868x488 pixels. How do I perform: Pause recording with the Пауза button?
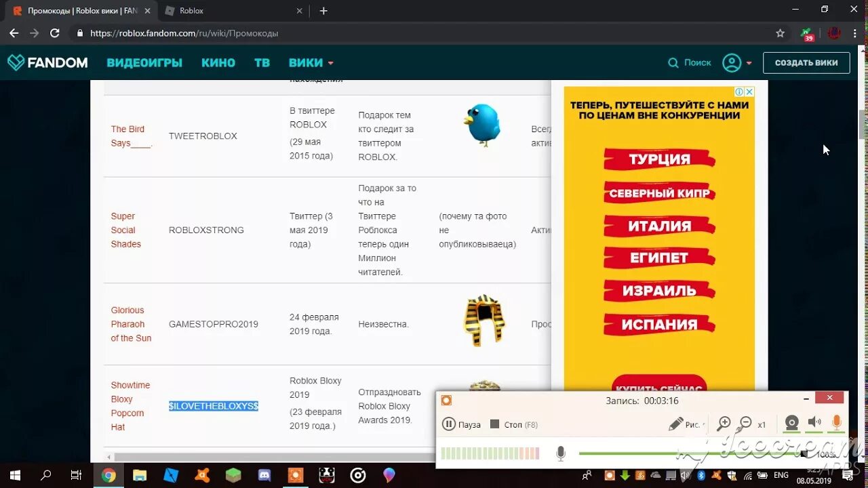(x=461, y=424)
